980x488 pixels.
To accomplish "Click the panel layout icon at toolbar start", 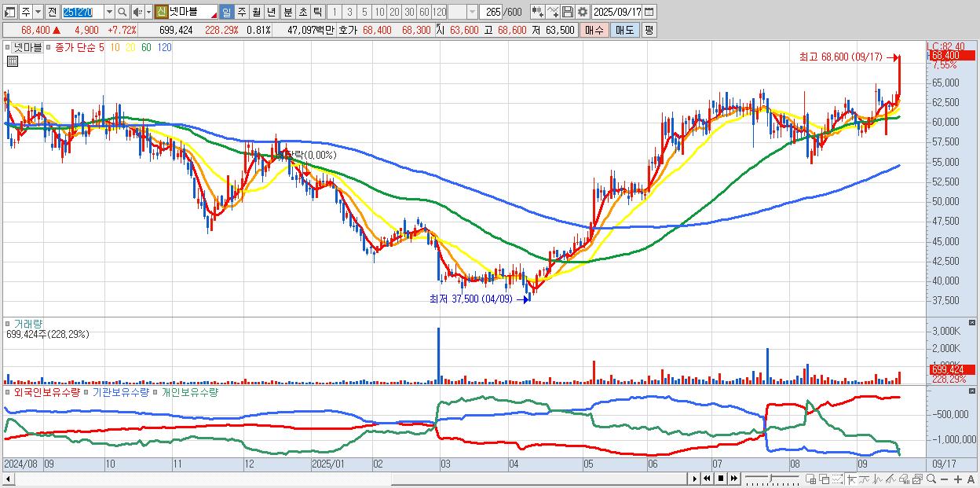I will (x=9, y=12).
